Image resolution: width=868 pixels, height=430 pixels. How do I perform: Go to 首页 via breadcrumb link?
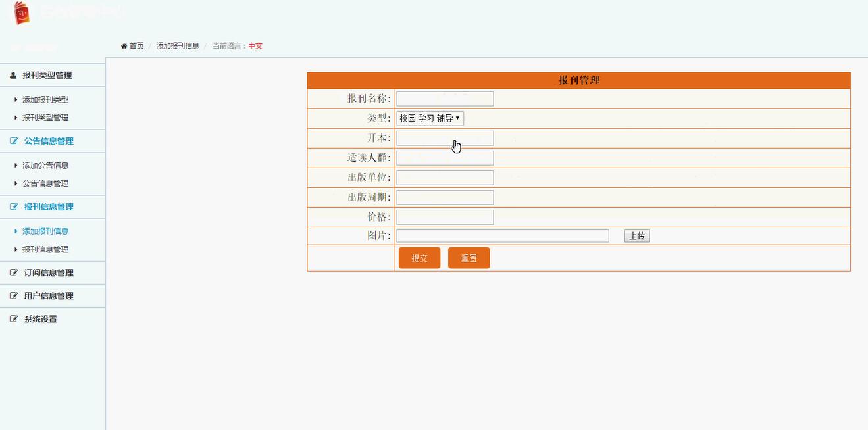point(136,46)
